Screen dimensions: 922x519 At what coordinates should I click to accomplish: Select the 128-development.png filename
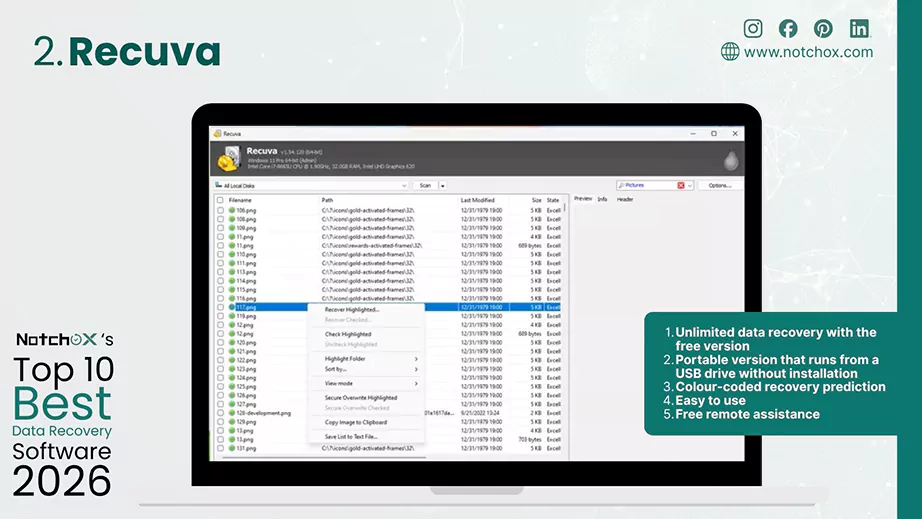point(263,413)
